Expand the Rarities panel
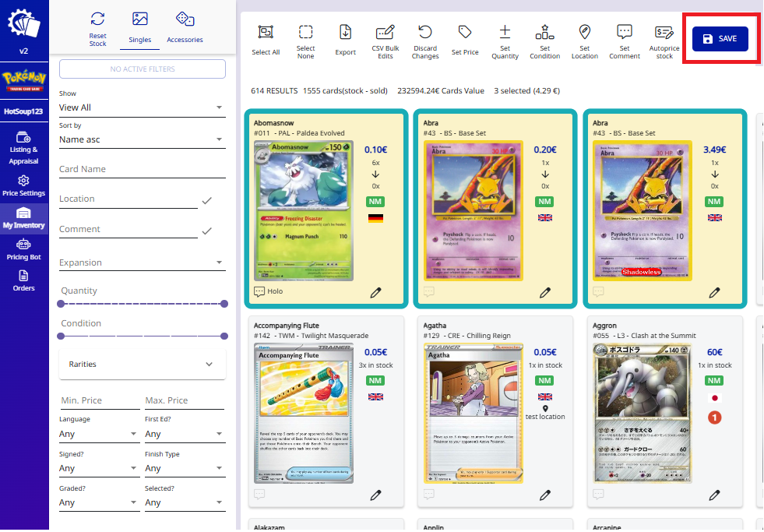 point(143,364)
